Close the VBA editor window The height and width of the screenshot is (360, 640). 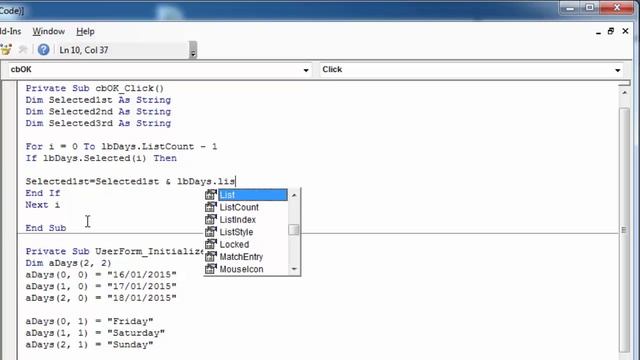click(617, 8)
